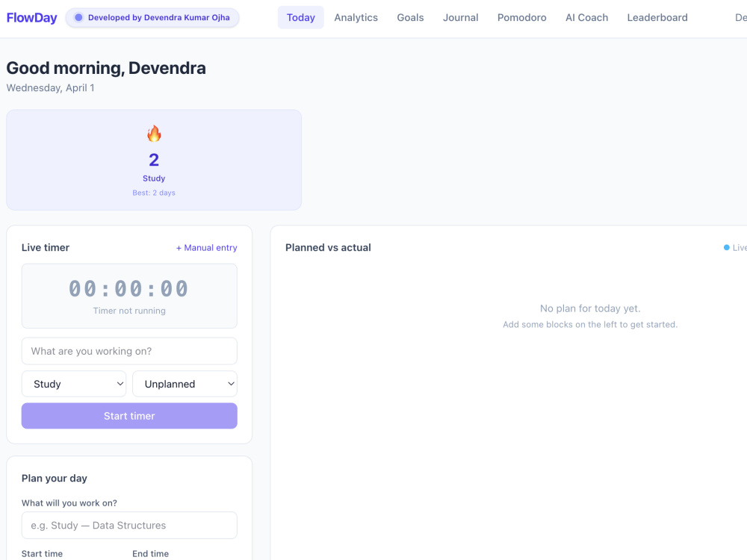
Task: Click the Timer not running status
Action: tap(129, 311)
